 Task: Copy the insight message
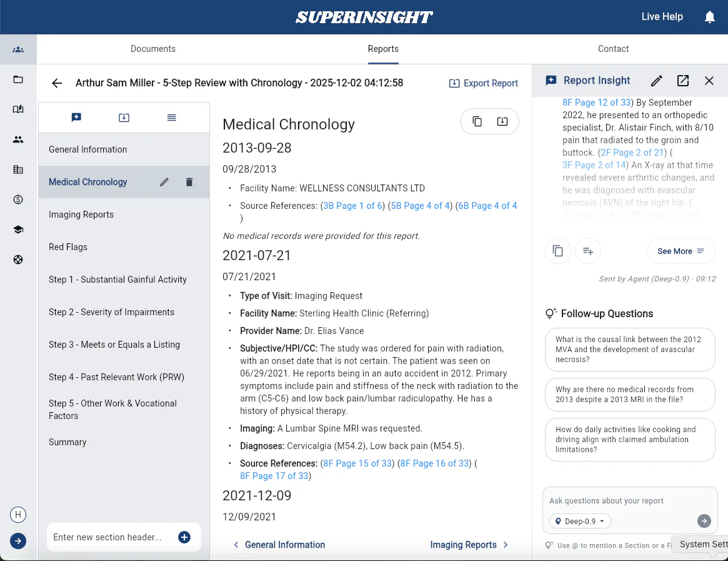pyautogui.click(x=558, y=251)
